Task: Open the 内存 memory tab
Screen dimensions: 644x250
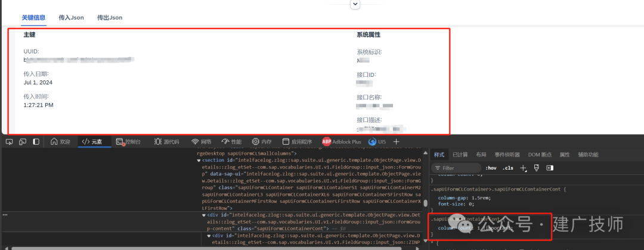Action: click(x=262, y=142)
